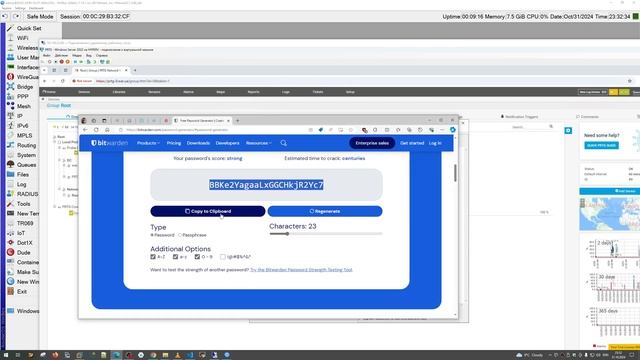Screen dimensions: 640x360
Task: Click the Regenerate password button
Action: pyautogui.click(x=325, y=211)
